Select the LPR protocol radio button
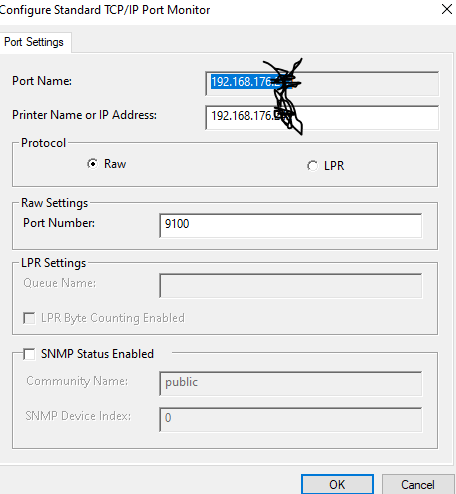456x494 pixels. [312, 166]
